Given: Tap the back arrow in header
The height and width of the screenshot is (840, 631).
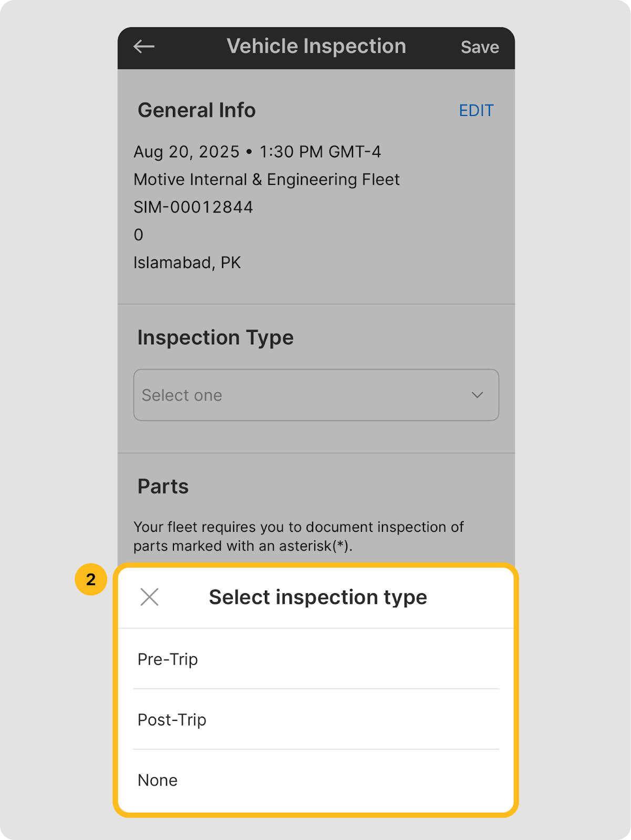Looking at the screenshot, I should pyautogui.click(x=143, y=47).
